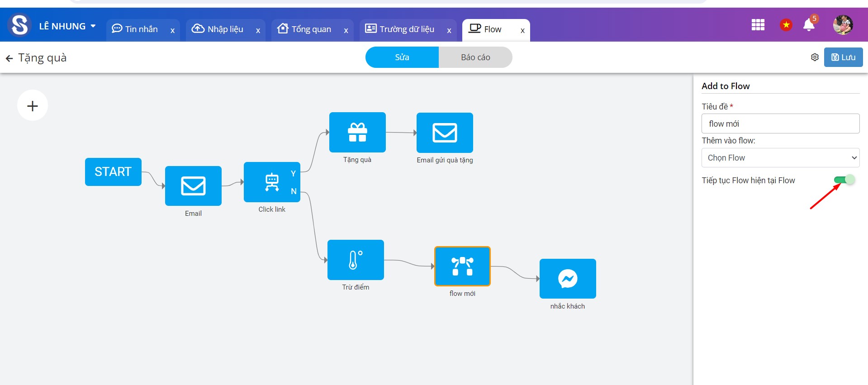Click the START node
Image resolution: width=868 pixels, height=385 pixels.
(x=113, y=172)
